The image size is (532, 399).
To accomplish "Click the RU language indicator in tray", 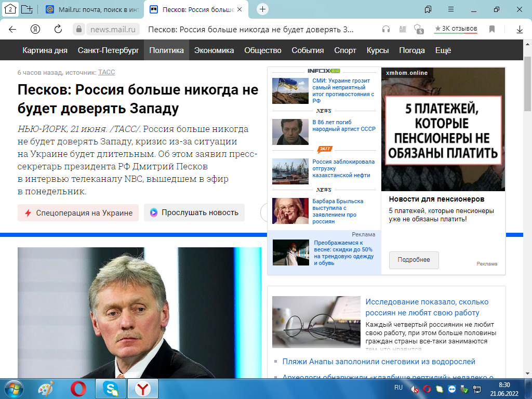I will pyautogui.click(x=398, y=388).
